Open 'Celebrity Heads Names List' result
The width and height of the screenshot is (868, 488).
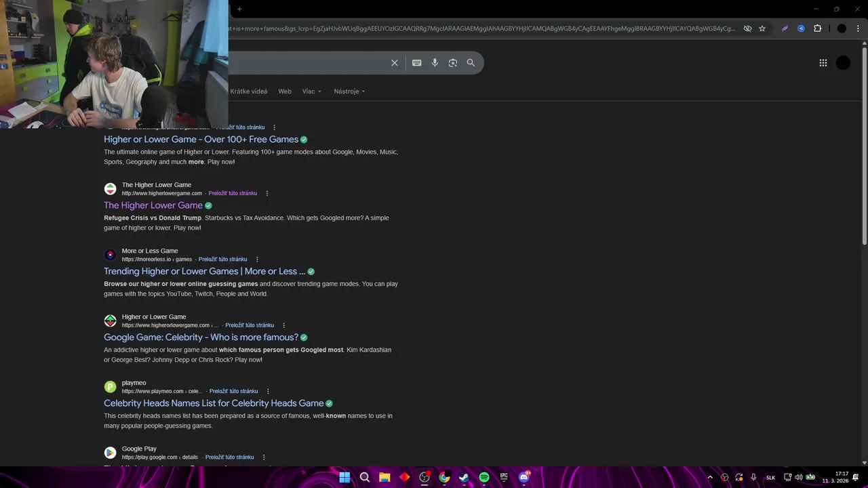click(214, 403)
